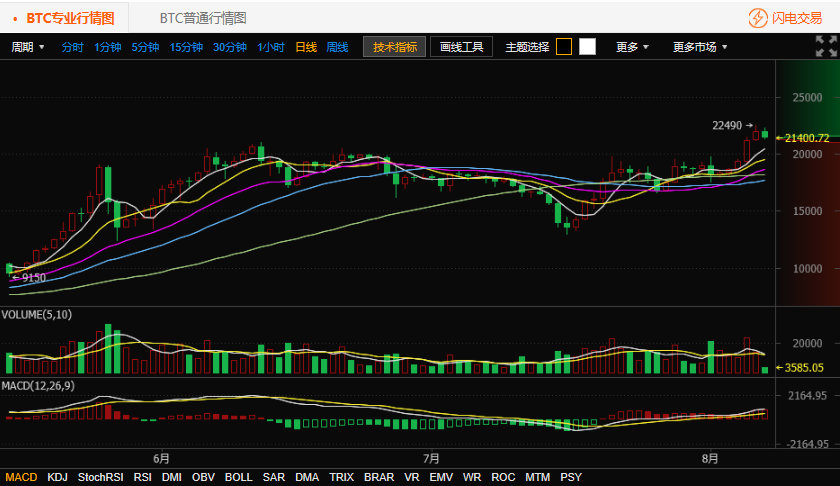Open the 画线工具 drawing tools

pyautogui.click(x=461, y=47)
